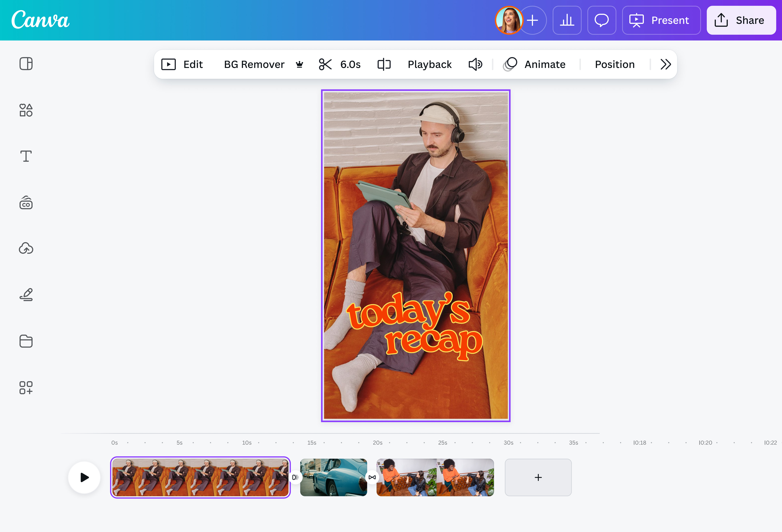Click the user profile avatar
The image size is (782, 532).
tap(509, 20)
